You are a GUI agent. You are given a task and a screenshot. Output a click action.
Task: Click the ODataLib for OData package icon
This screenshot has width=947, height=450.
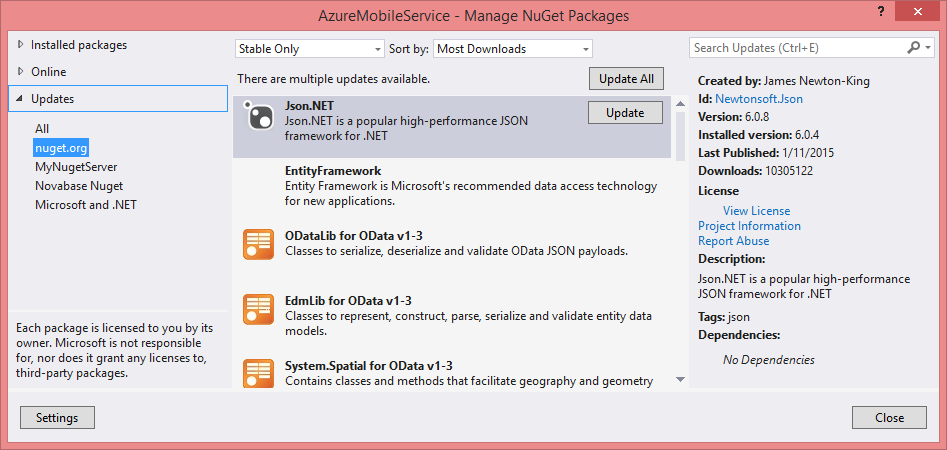[258, 245]
